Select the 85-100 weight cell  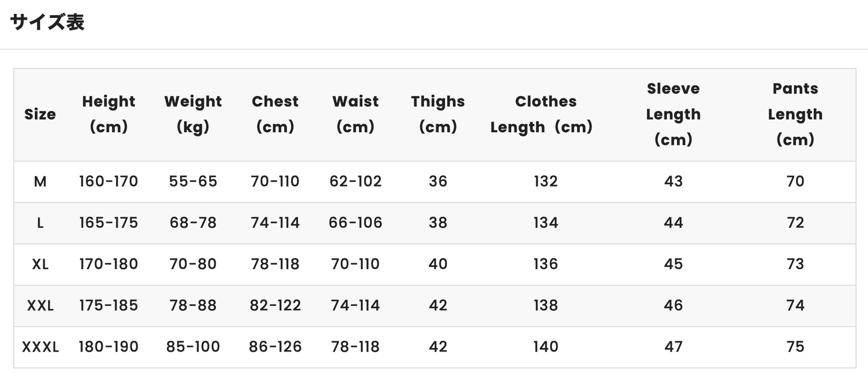(x=193, y=347)
